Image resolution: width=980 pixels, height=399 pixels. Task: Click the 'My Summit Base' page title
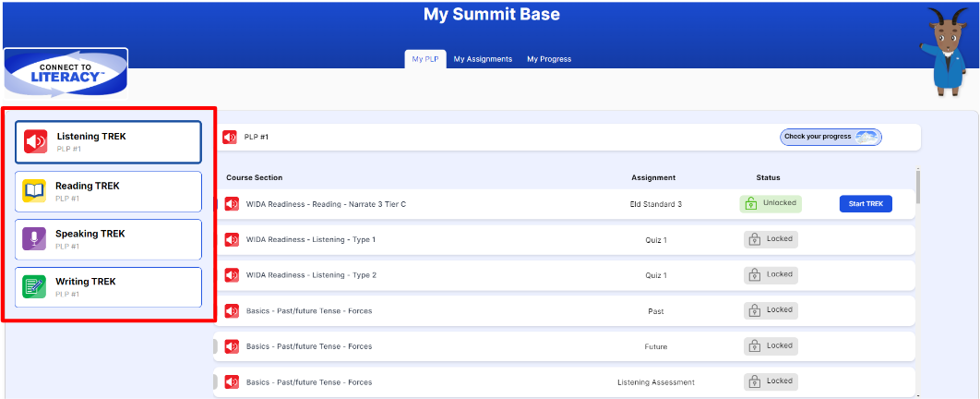[x=491, y=15]
